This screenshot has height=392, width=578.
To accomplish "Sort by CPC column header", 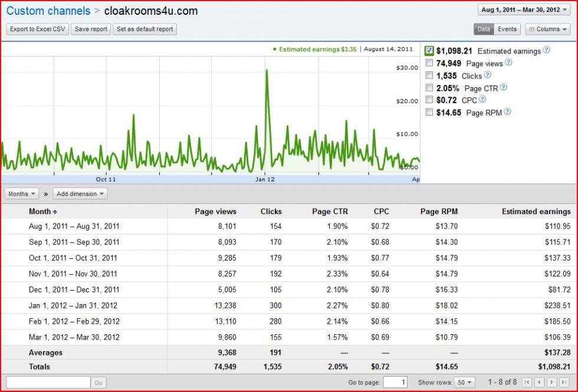I will pyautogui.click(x=381, y=212).
